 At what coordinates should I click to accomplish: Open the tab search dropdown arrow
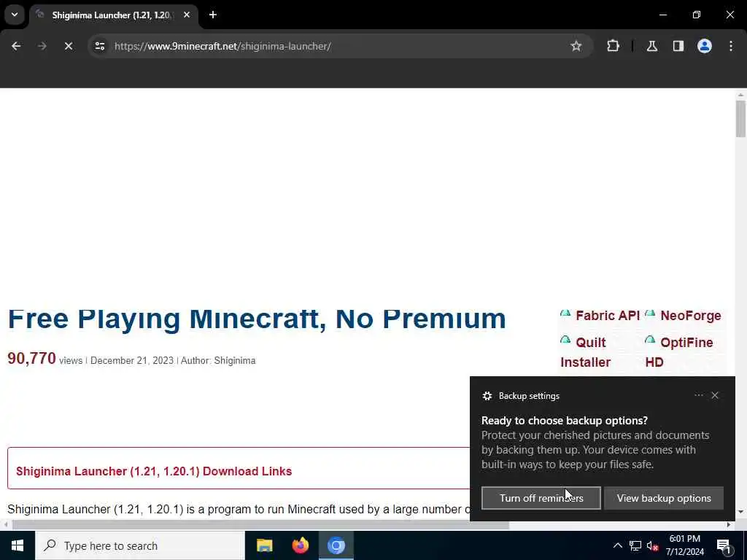tap(15, 15)
